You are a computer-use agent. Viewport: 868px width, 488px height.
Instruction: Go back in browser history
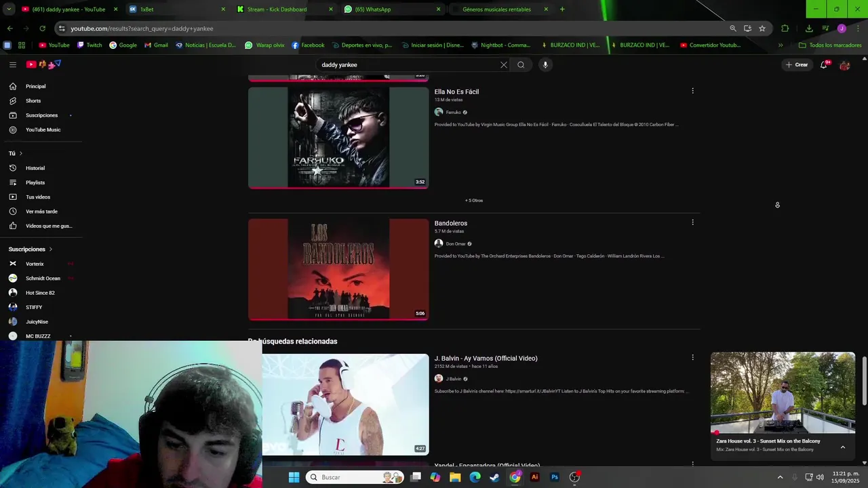click(x=9, y=28)
